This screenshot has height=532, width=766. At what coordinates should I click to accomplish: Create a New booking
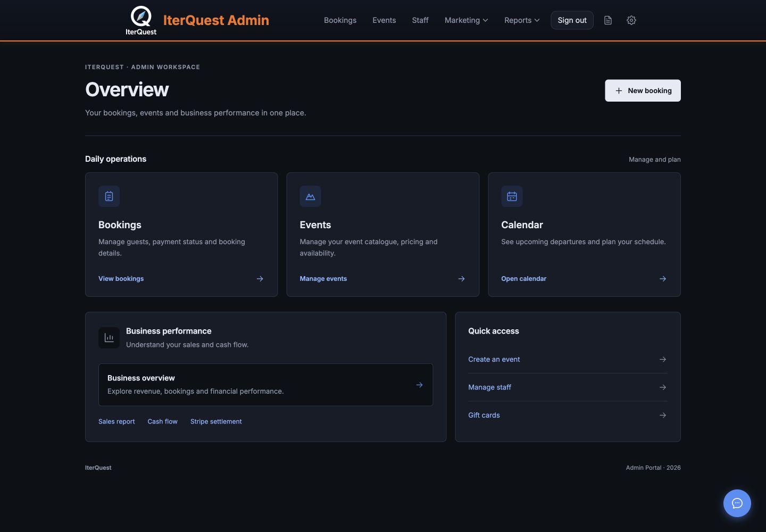643,90
